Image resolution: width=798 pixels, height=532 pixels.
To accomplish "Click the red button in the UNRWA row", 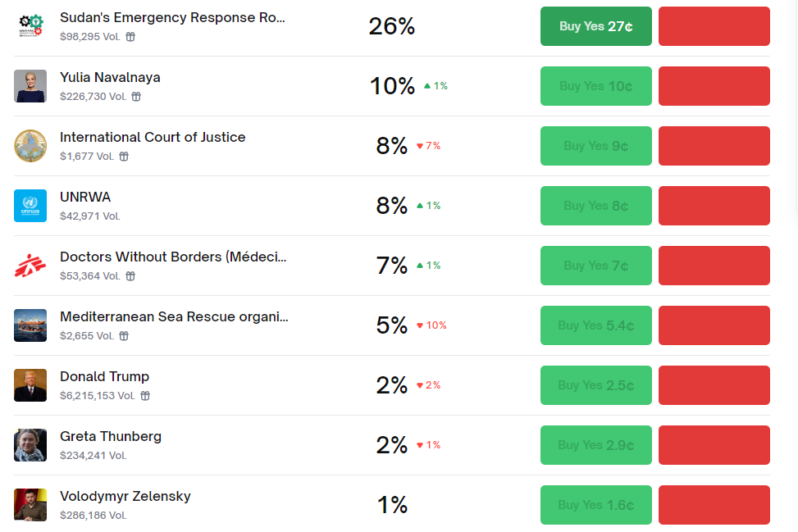I will 714,206.
